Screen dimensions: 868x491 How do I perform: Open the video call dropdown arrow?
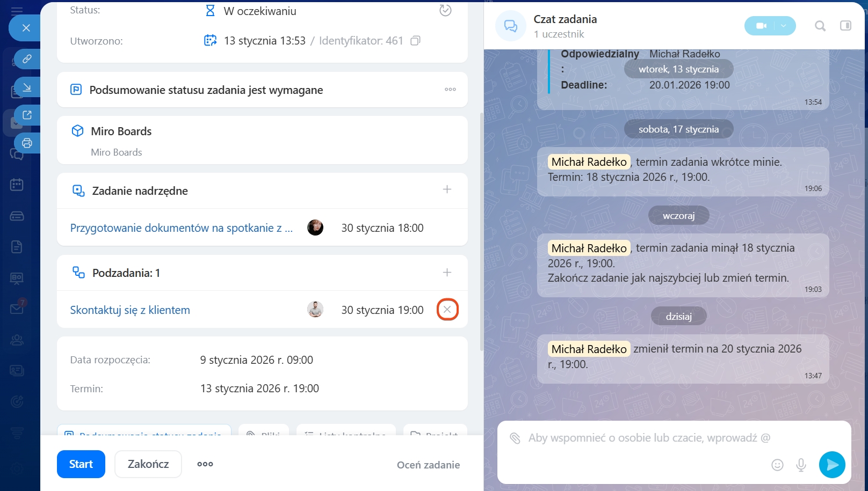(x=784, y=26)
